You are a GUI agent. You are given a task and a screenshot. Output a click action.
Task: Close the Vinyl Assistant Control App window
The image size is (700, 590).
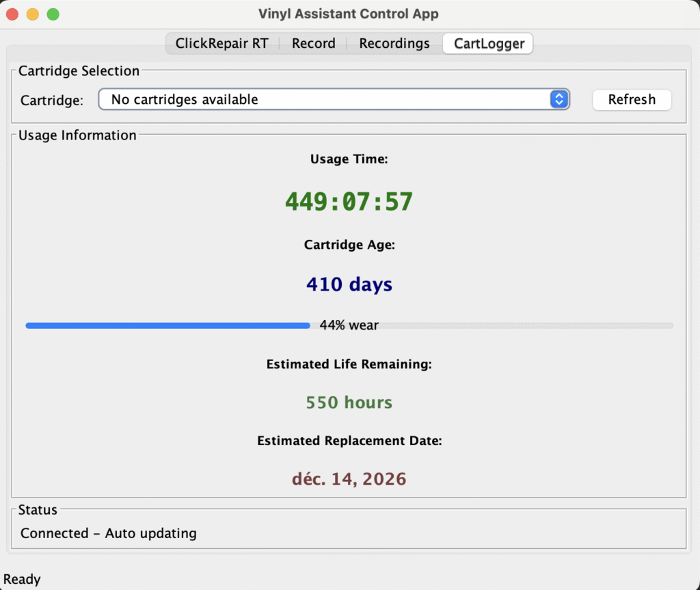point(12,14)
